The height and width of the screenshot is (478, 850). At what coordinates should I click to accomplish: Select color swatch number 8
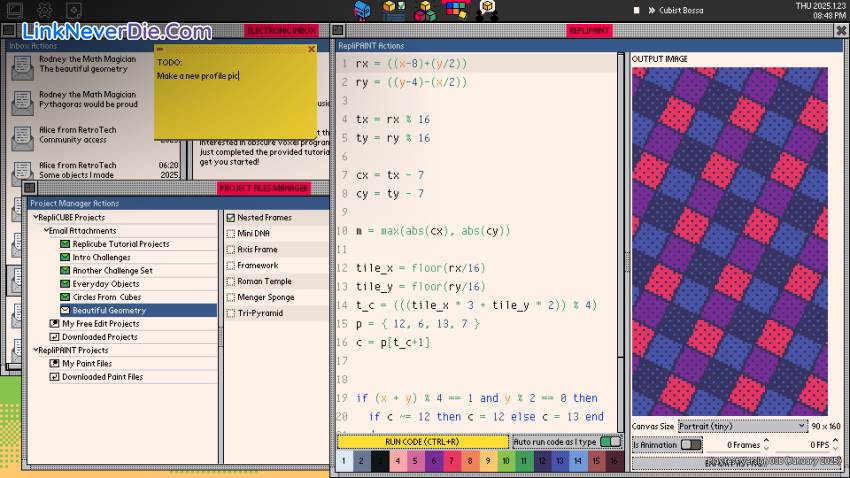[470, 461]
